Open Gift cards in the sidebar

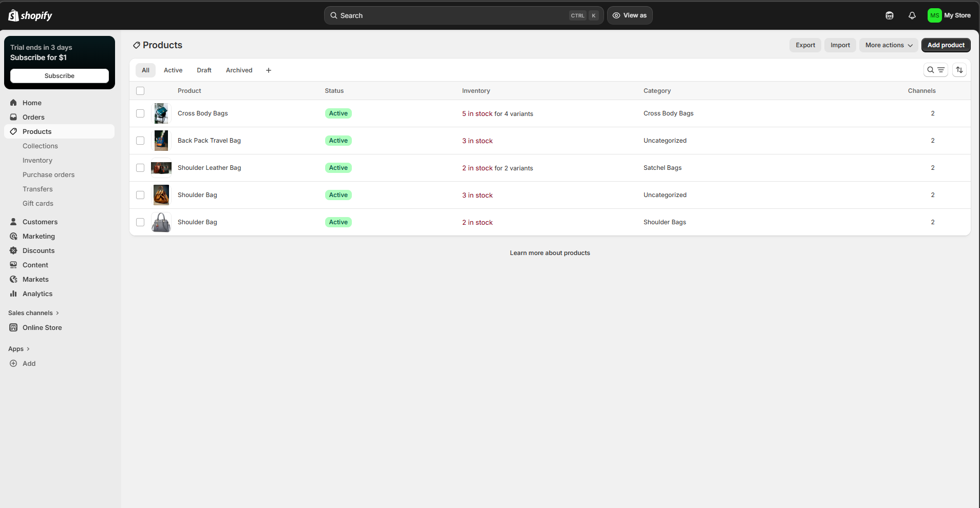[38, 203]
